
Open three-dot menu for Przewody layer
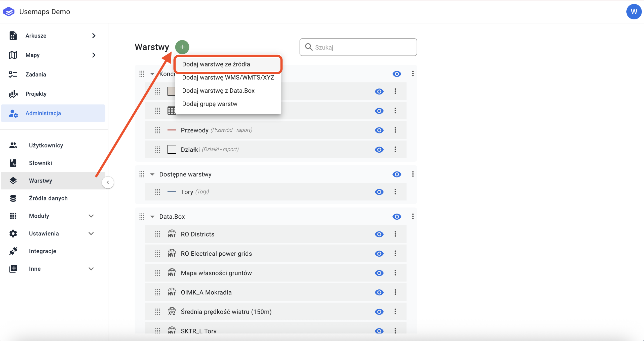(x=395, y=130)
